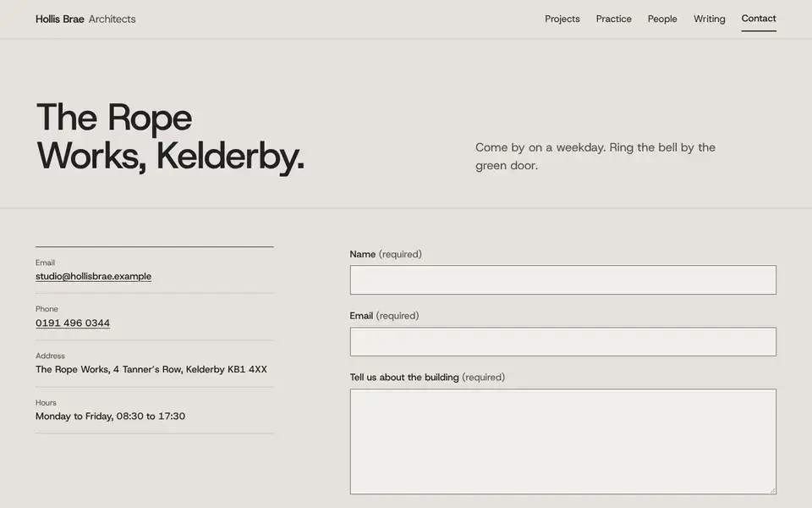This screenshot has width=812, height=508.
Task: Click the Monday to Friday hours text
Action: (110, 417)
